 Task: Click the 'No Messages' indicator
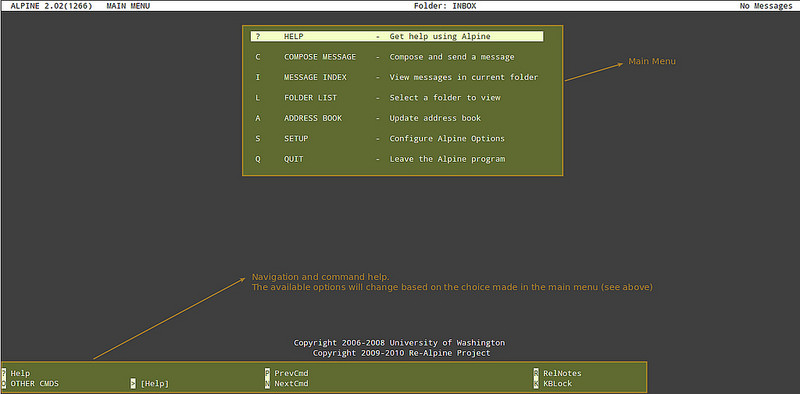pos(766,6)
